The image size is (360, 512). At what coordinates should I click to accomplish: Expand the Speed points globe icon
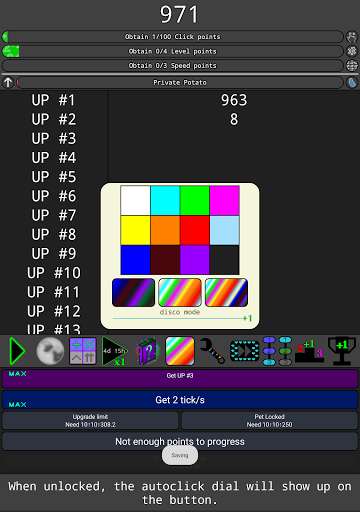(x=352, y=65)
